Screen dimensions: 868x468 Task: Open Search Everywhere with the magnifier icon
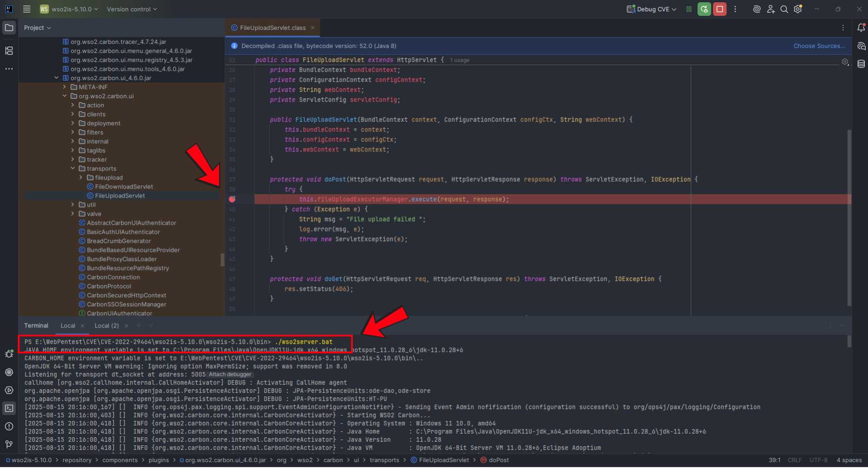(x=784, y=9)
